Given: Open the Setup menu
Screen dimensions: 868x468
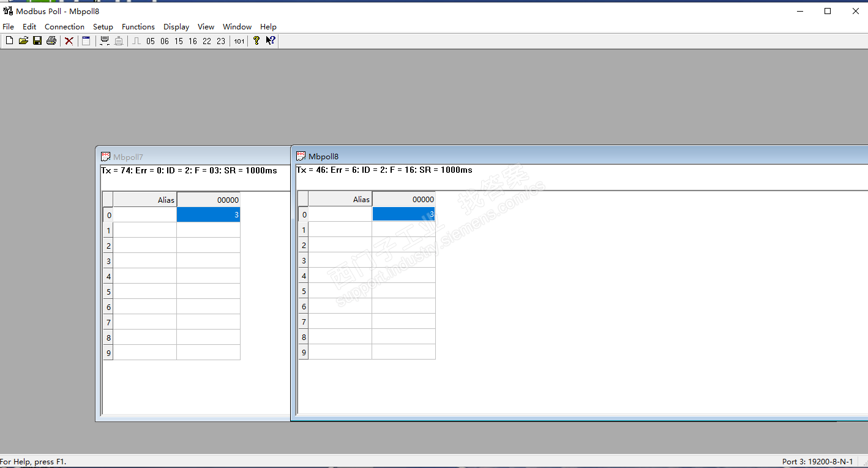Looking at the screenshot, I should tap(103, 27).
